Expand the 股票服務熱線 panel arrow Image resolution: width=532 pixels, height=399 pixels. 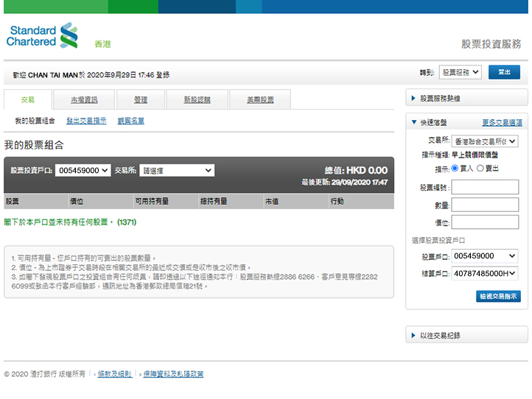pyautogui.click(x=412, y=98)
